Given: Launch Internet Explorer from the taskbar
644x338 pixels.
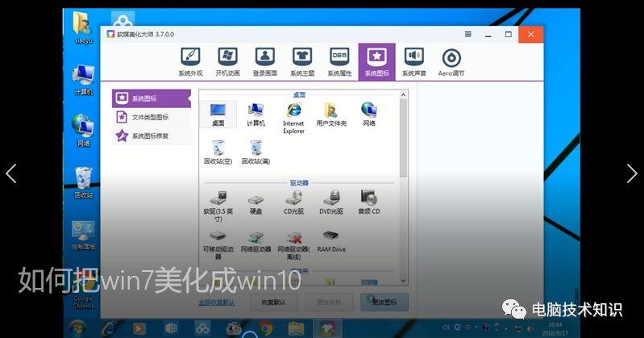Looking at the screenshot, I should [109, 329].
